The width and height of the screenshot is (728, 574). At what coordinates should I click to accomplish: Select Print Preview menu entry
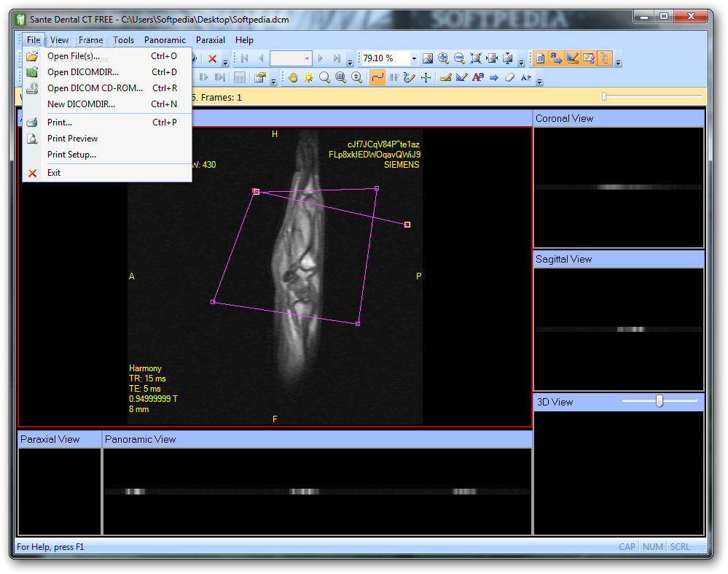tap(72, 139)
